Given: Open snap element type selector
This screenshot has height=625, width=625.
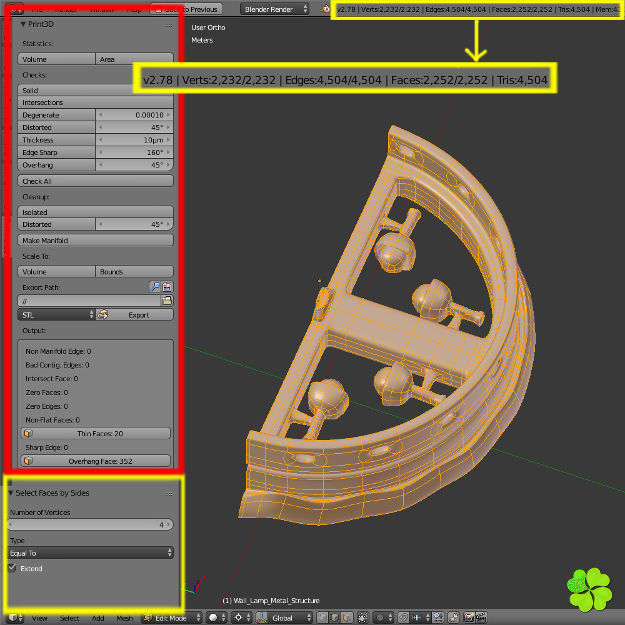Looking at the screenshot, I should click(x=419, y=617).
